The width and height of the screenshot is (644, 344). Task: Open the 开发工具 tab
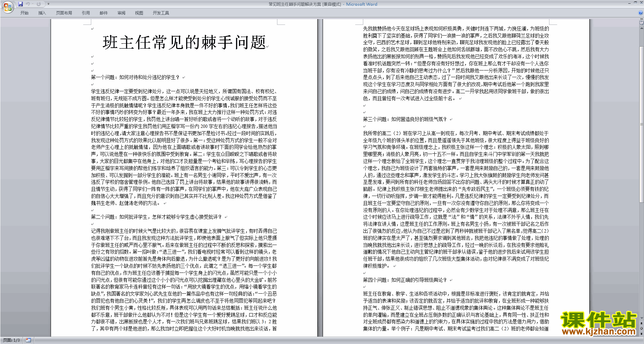click(x=161, y=13)
